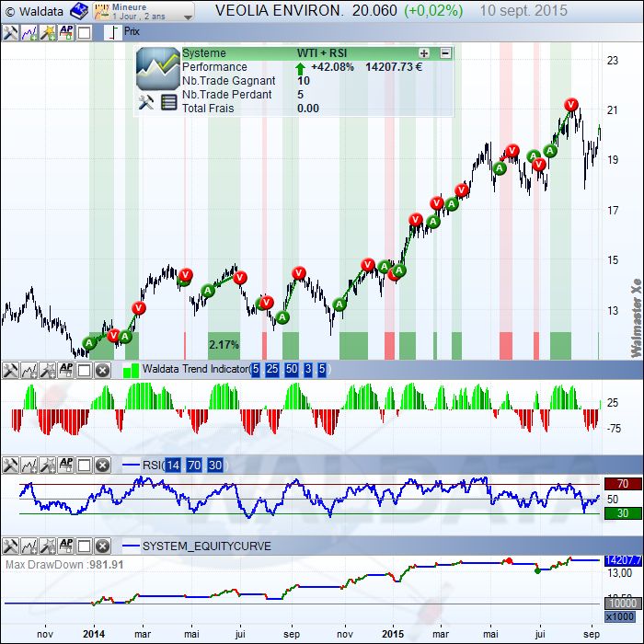
Task: Open the system settings tools icon under thumbnail
Action: pos(145,102)
